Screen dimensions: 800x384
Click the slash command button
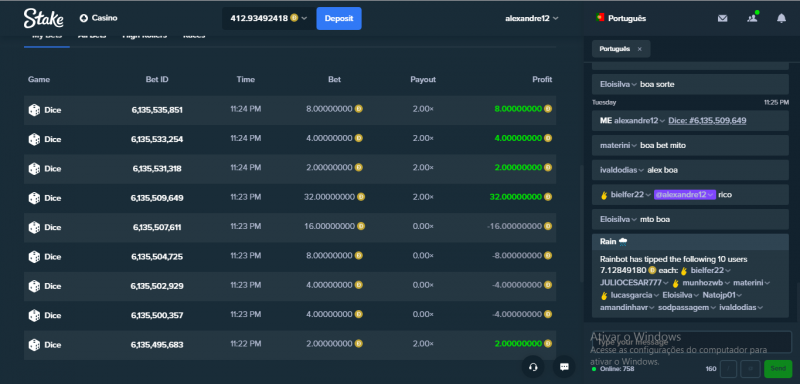[728, 368]
